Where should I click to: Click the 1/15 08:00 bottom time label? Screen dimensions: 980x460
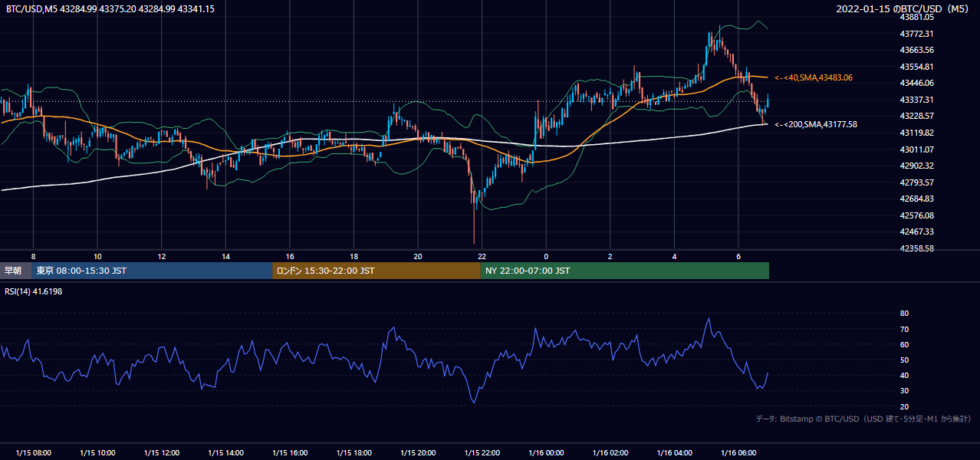point(33,452)
